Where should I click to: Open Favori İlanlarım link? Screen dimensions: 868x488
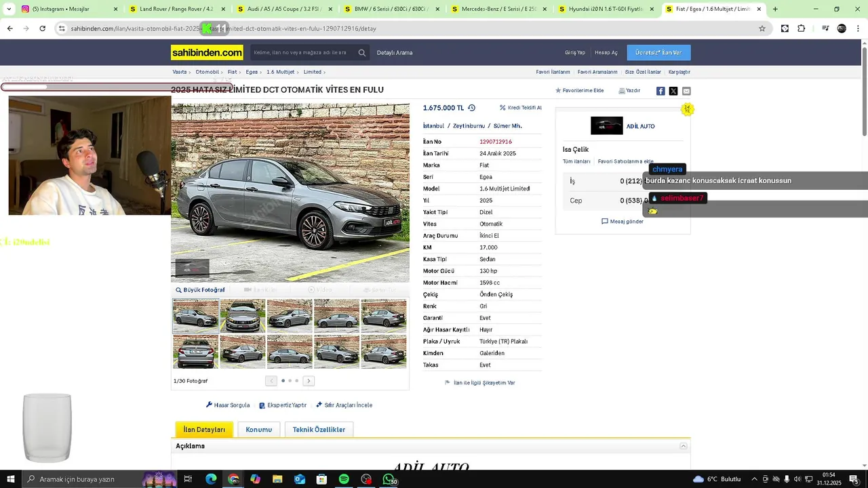(553, 72)
